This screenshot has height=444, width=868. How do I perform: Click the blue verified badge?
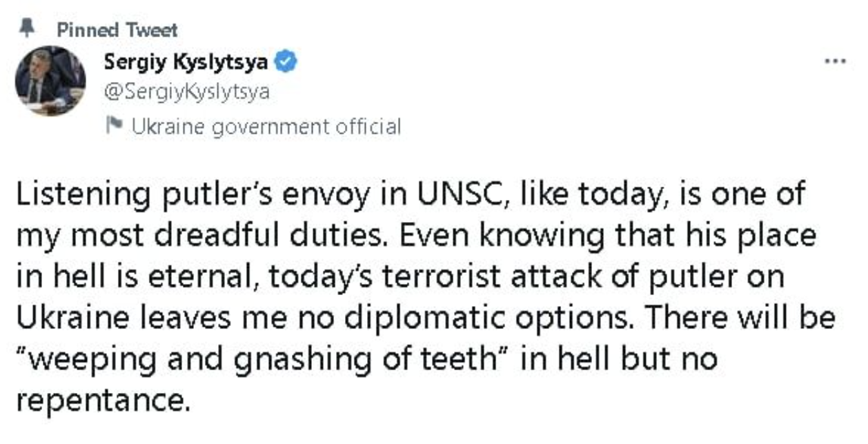(287, 63)
